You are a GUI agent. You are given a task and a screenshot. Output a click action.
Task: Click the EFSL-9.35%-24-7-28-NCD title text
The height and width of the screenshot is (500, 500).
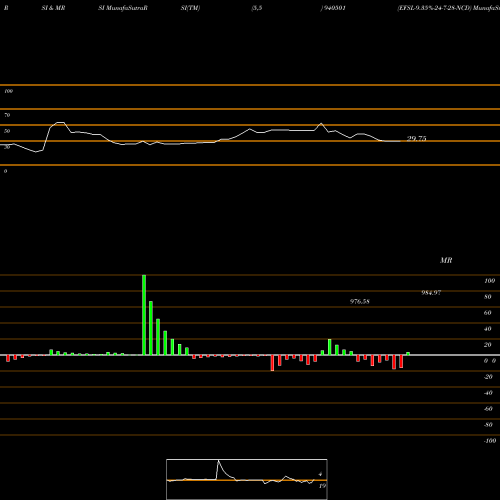tap(435, 8)
